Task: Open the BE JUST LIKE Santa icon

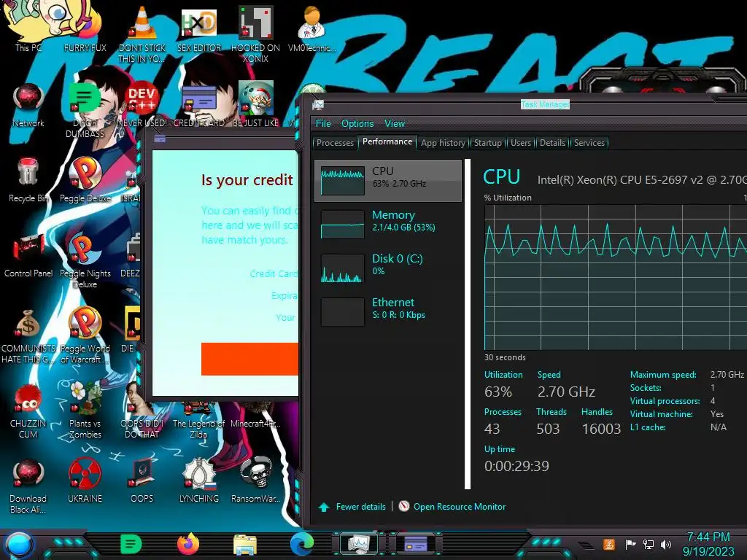Action: pyautogui.click(x=256, y=105)
